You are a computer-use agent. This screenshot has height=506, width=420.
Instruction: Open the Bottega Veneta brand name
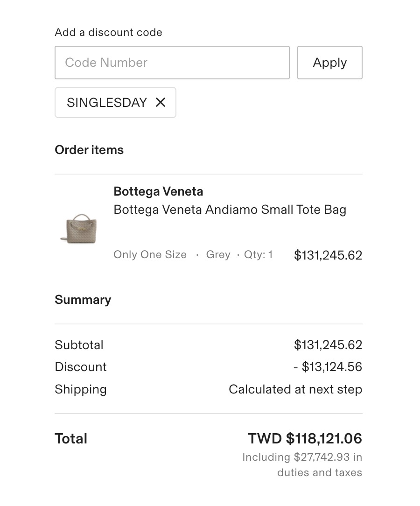(x=158, y=191)
